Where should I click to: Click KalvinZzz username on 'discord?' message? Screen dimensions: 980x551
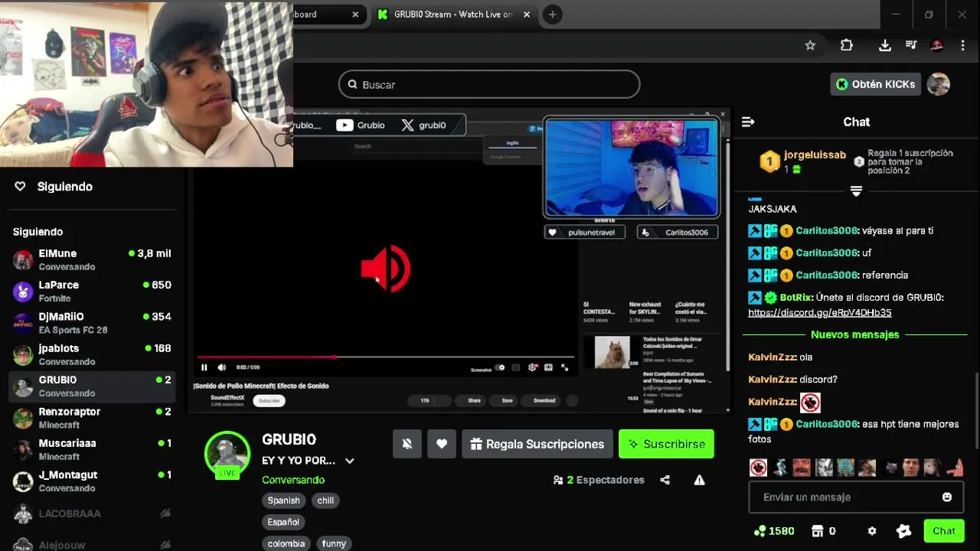pos(771,380)
